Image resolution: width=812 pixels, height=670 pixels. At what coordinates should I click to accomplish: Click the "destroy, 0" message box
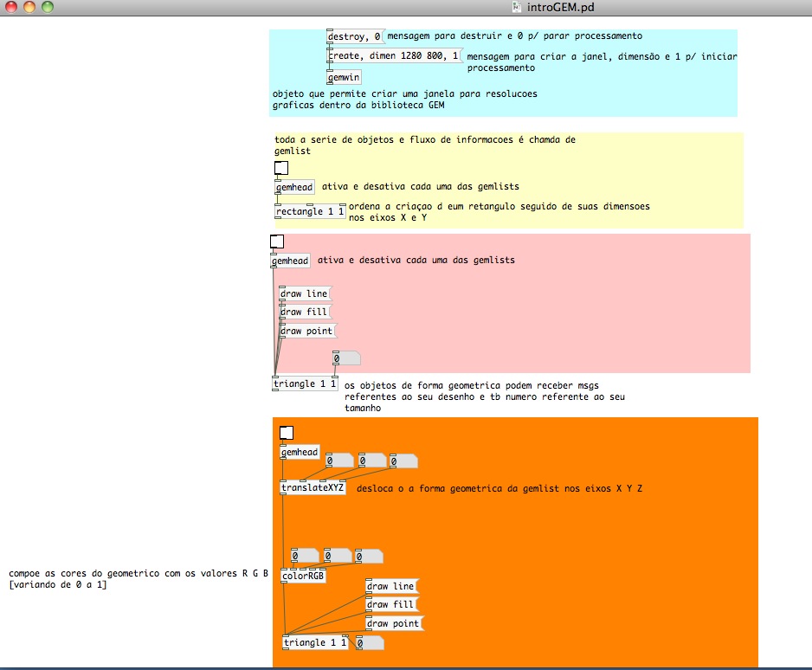coord(355,36)
